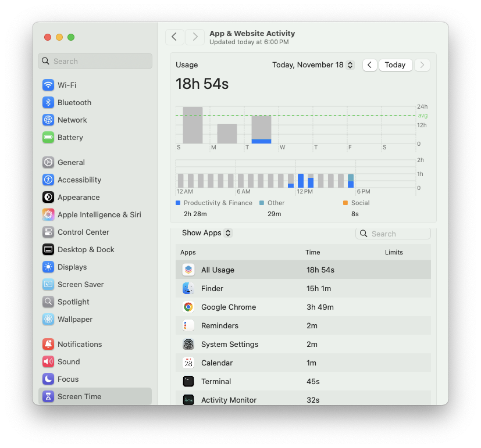Screen dimensions: 481x448
Task: Click the large 18h 54s usage total
Action: [x=202, y=84]
